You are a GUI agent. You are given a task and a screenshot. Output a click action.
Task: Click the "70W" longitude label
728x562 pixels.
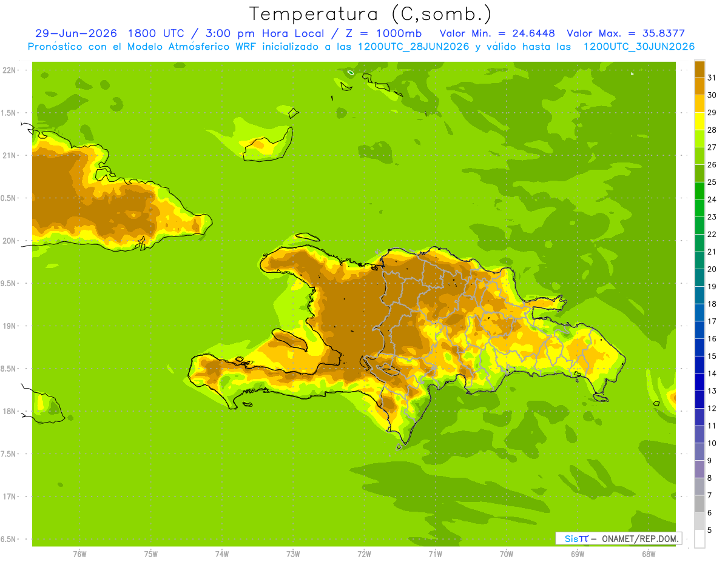click(507, 554)
